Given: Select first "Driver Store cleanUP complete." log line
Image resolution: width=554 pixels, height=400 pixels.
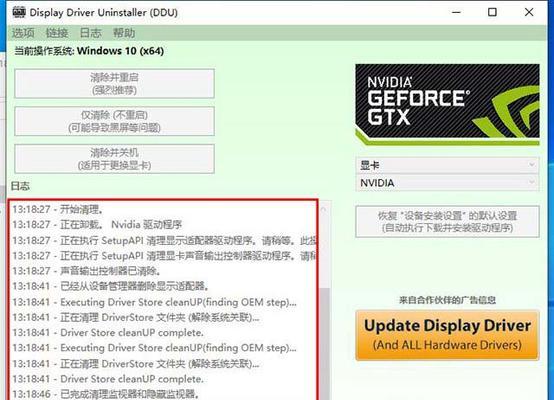Looking at the screenshot, I should 108,333.
